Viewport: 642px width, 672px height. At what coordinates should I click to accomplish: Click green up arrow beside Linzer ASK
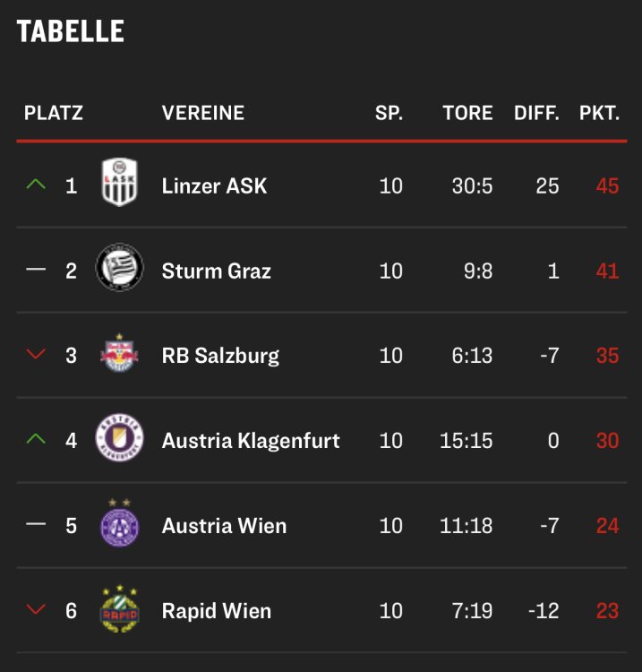click(x=36, y=185)
